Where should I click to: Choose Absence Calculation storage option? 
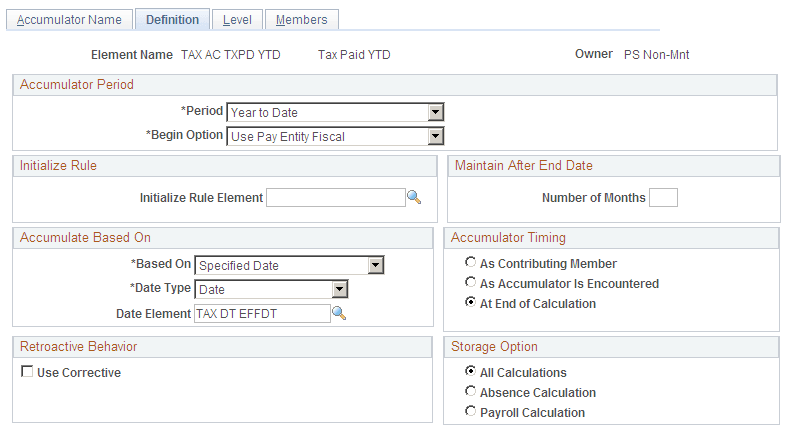[471, 393]
